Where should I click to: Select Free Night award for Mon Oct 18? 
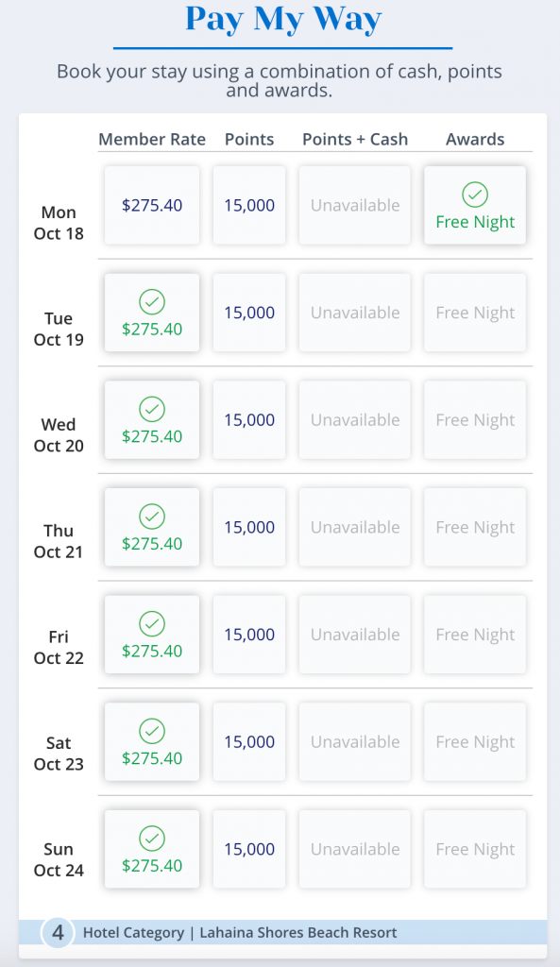coord(475,205)
